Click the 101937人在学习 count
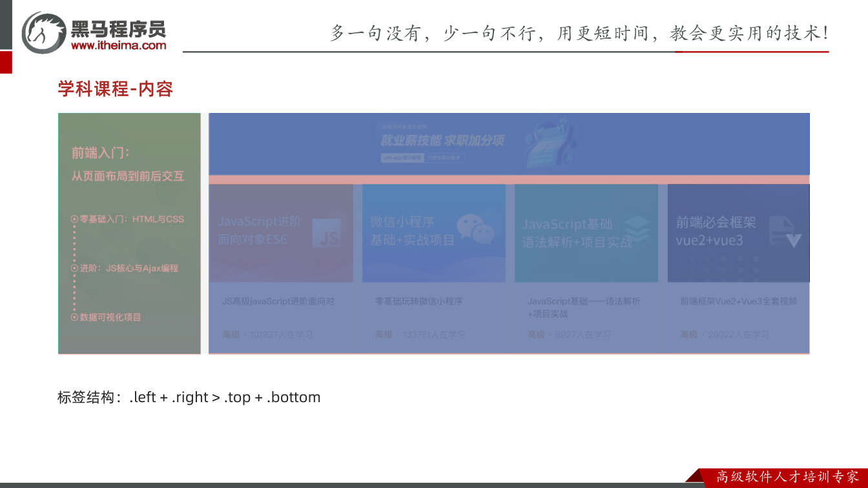Screen dimensions: 868x488 point(282,335)
